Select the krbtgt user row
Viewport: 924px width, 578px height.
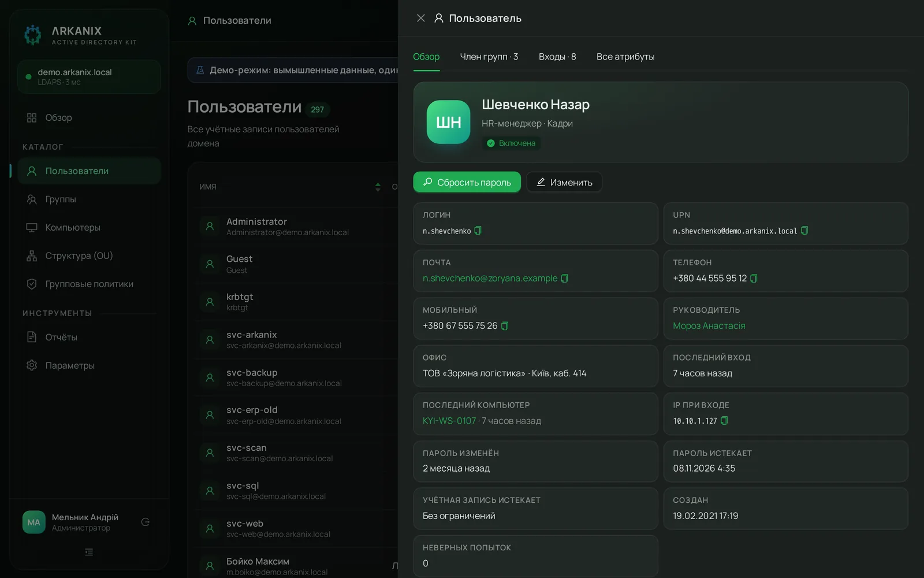coord(296,302)
